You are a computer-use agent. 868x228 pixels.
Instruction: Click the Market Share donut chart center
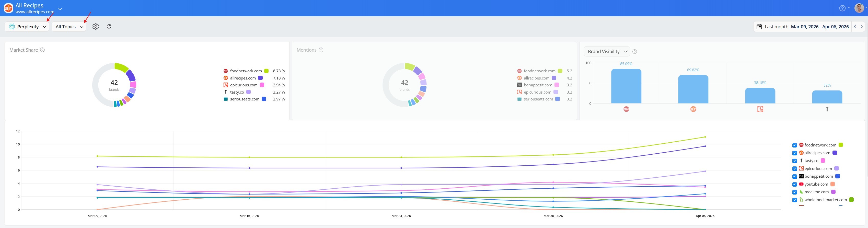[114, 85]
